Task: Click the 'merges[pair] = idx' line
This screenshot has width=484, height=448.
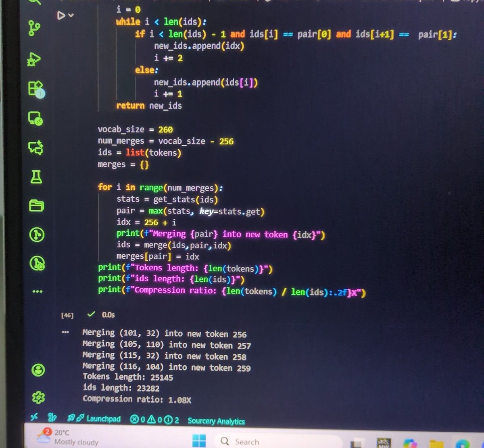Action: (158, 256)
